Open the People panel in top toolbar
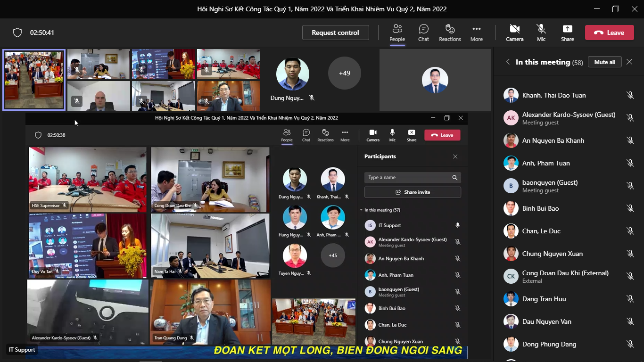This screenshot has width=644, height=362. [x=397, y=33]
